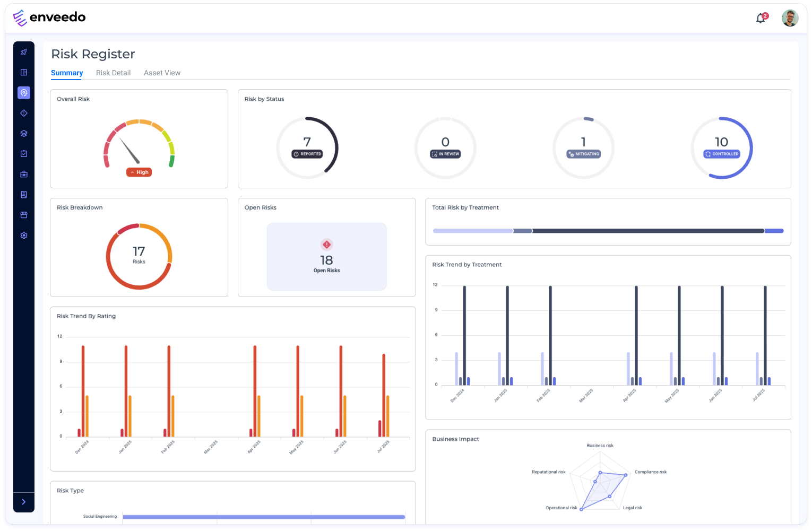Open the notifications bell

(x=761, y=19)
